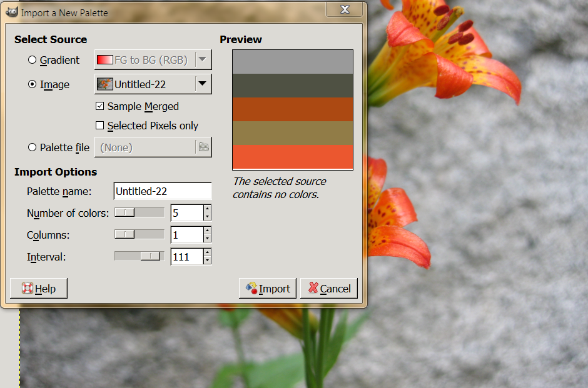The width and height of the screenshot is (588, 388).
Task: Click the bright orange-red preview swatch
Action: [293, 157]
